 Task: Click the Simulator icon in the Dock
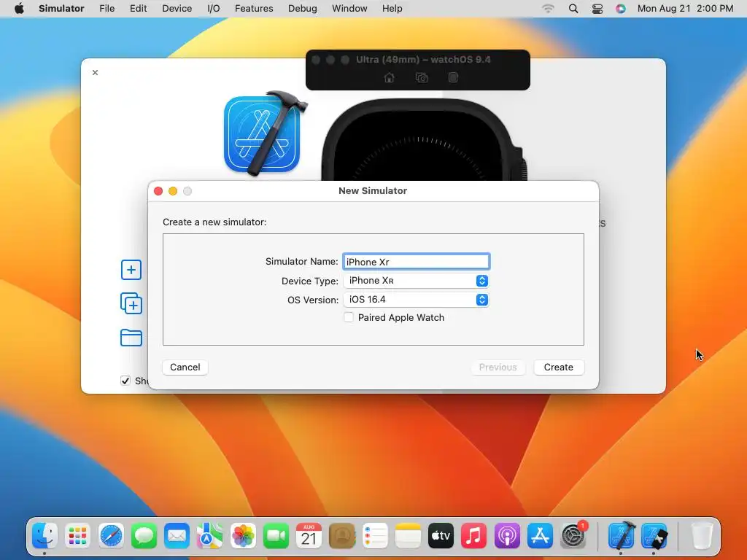coord(654,536)
